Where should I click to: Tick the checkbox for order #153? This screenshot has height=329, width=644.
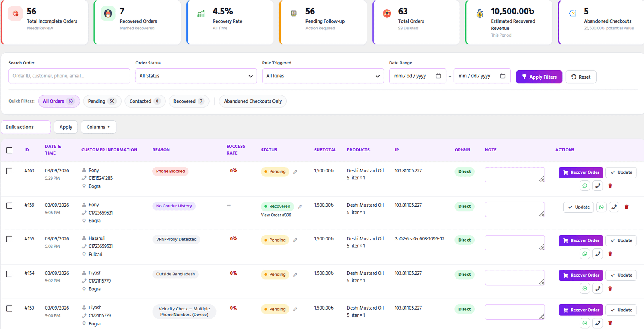tap(10, 308)
